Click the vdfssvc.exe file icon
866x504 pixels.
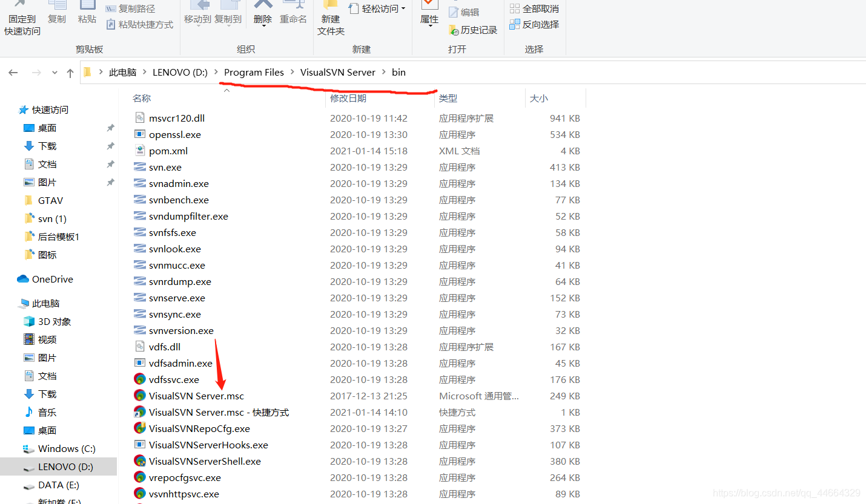140,379
